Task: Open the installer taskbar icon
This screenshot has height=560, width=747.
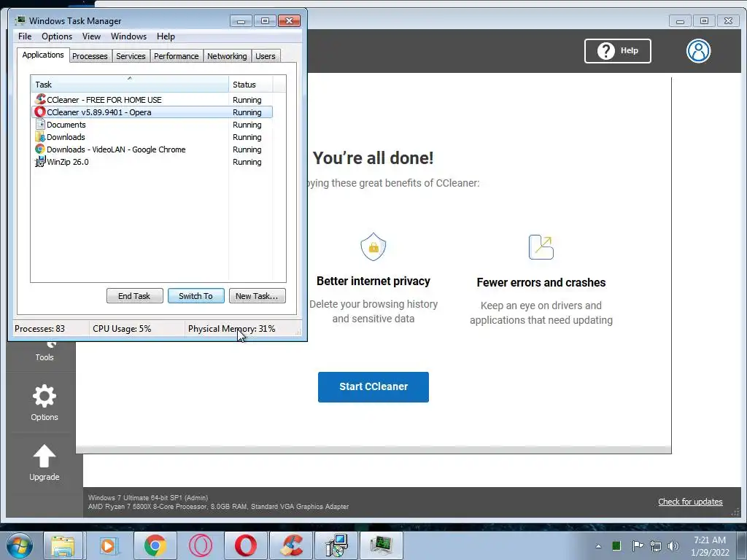Action: 336,545
